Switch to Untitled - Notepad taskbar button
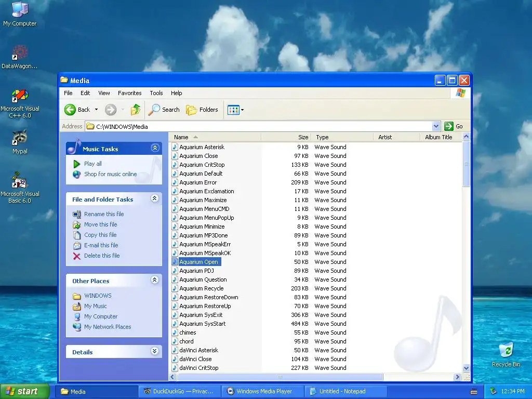 345,392
